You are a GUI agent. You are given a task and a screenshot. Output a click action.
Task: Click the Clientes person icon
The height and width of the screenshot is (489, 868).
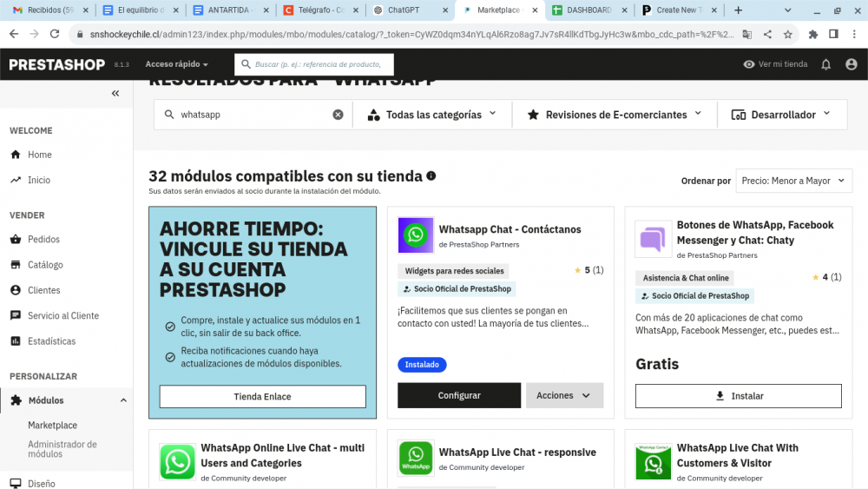(x=16, y=290)
